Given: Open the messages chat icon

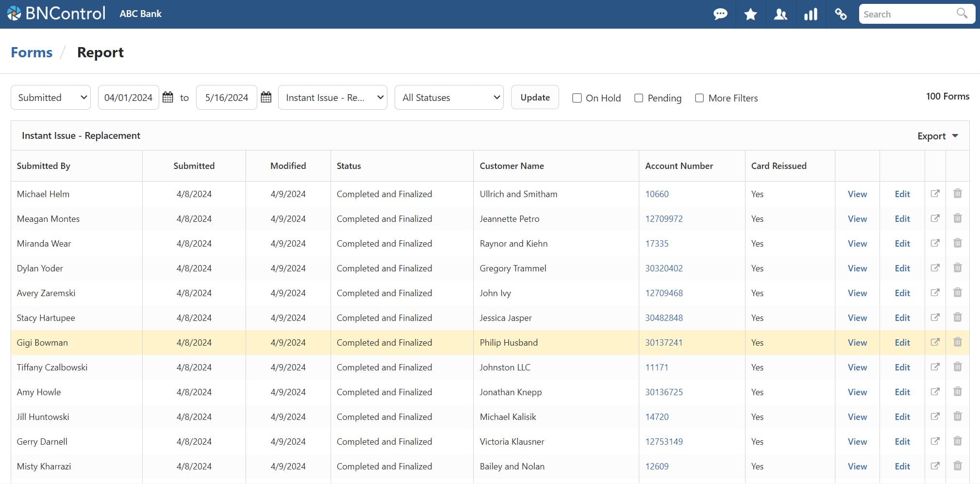Looking at the screenshot, I should point(721,14).
